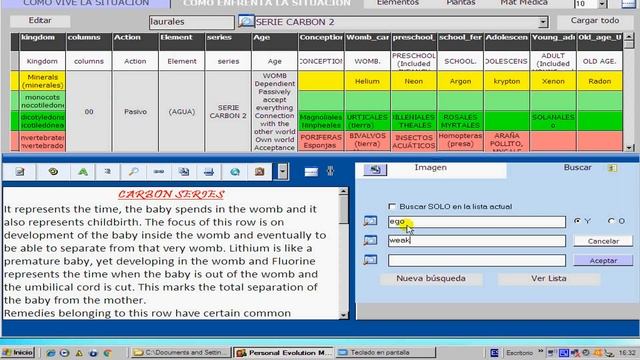Click the 'Cargar todo' button
This screenshot has height=360, width=640.
[x=595, y=20]
